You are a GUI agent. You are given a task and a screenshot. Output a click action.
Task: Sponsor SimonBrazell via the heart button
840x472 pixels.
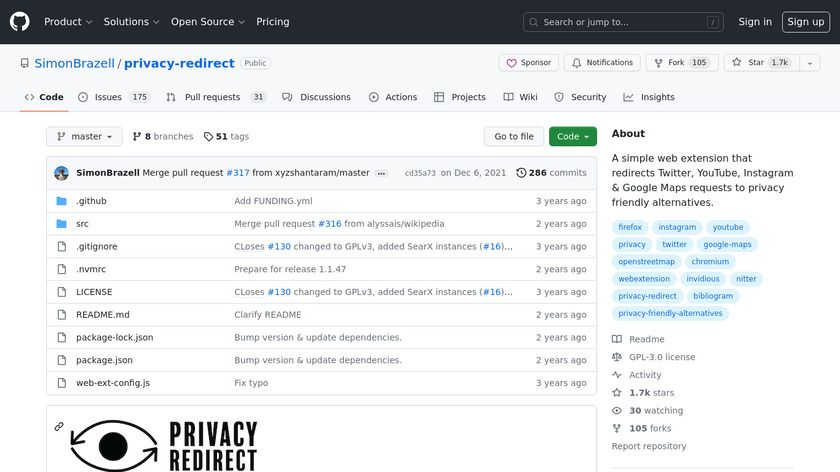(x=528, y=63)
